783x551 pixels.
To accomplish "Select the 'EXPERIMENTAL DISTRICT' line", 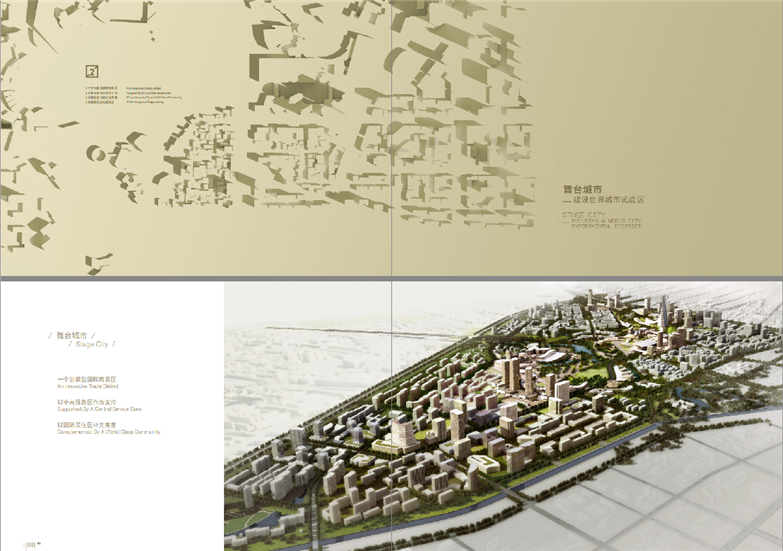I will pyautogui.click(x=606, y=226).
